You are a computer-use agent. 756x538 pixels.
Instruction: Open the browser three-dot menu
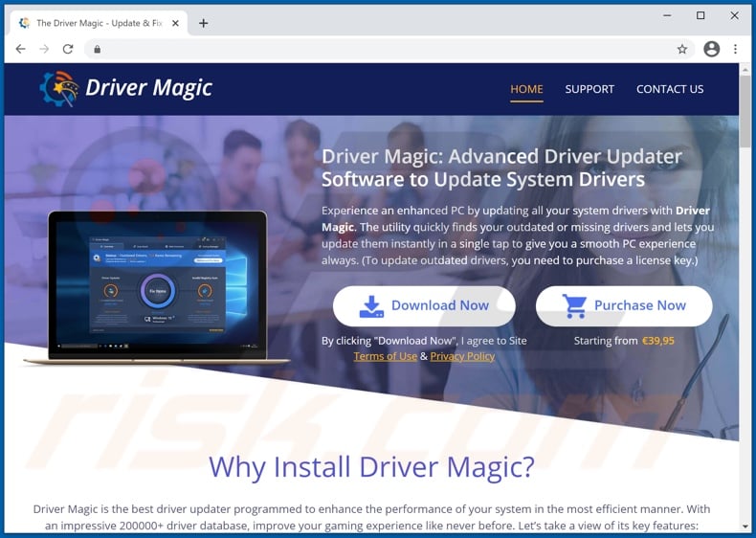735,49
